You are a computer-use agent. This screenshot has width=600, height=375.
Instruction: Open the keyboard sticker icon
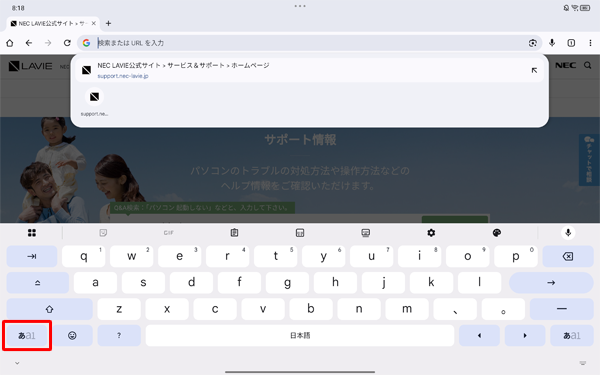click(103, 233)
